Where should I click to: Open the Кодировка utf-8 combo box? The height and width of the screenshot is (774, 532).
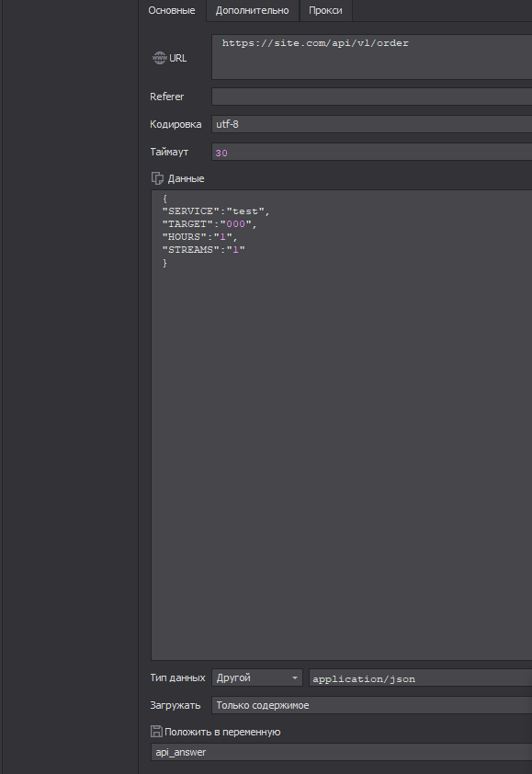coord(371,124)
